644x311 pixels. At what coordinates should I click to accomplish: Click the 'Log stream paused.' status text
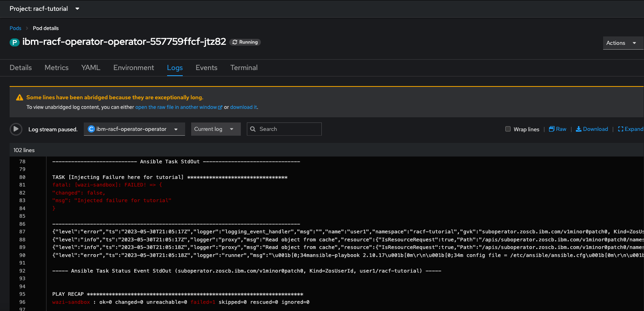pyautogui.click(x=53, y=129)
